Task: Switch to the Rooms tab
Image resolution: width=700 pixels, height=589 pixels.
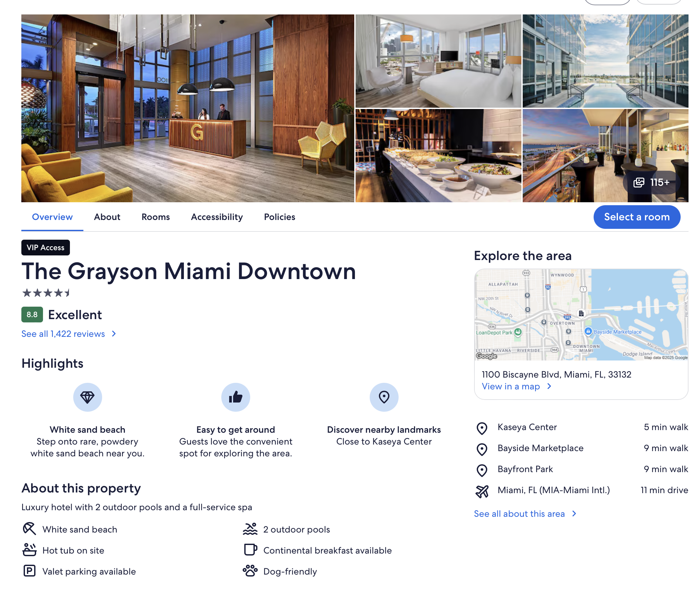Action: pos(156,217)
